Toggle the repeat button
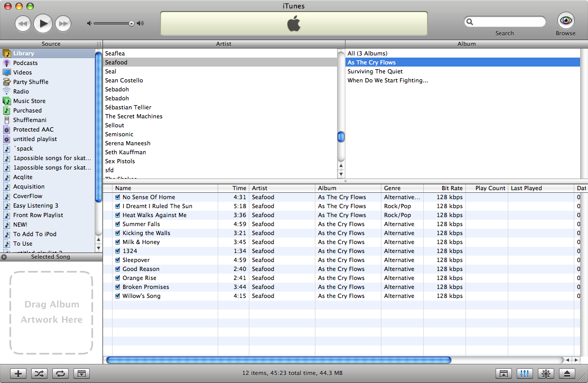Image resolution: width=588 pixels, height=383 pixels. (x=60, y=373)
